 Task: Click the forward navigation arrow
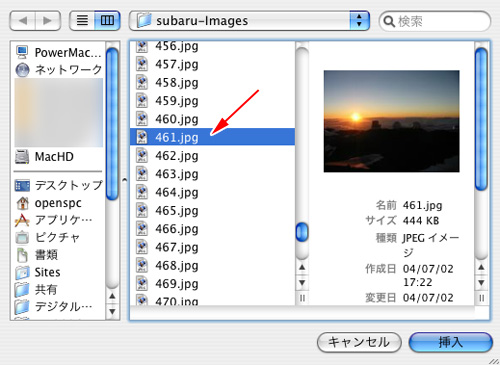click(48, 21)
